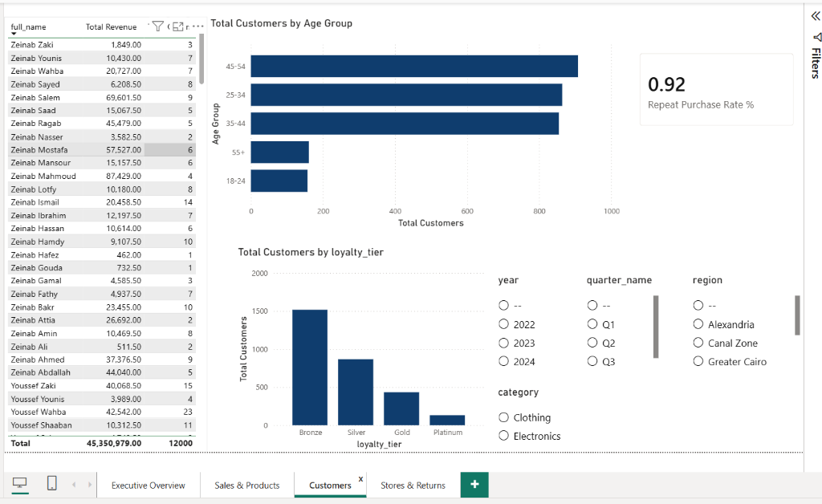Close the Customers page tab with x
Image resolution: width=822 pixels, height=504 pixels.
360,478
